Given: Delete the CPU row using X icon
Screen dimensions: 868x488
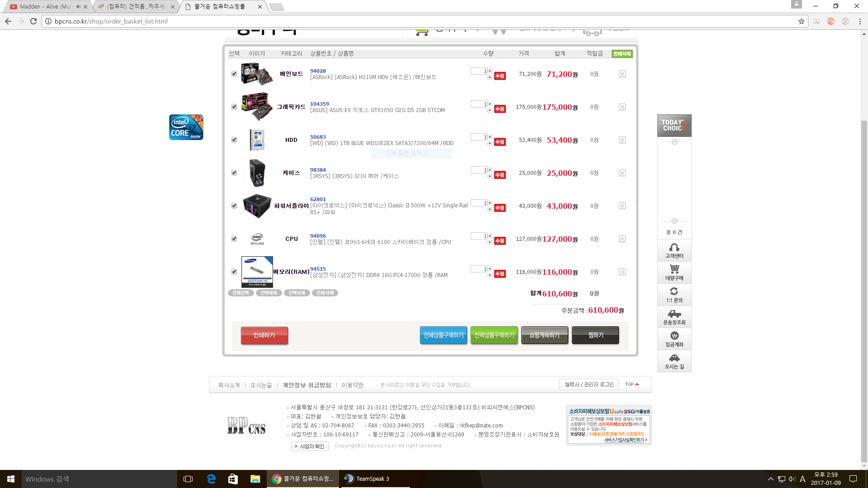Looking at the screenshot, I should coord(622,239).
